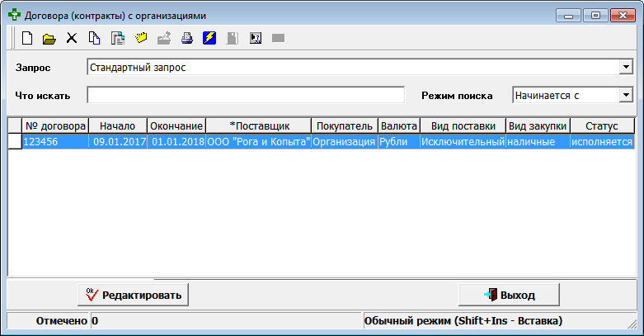The image size is (644, 336).
Task: Click the black X delete icon
Action: pos(72,38)
